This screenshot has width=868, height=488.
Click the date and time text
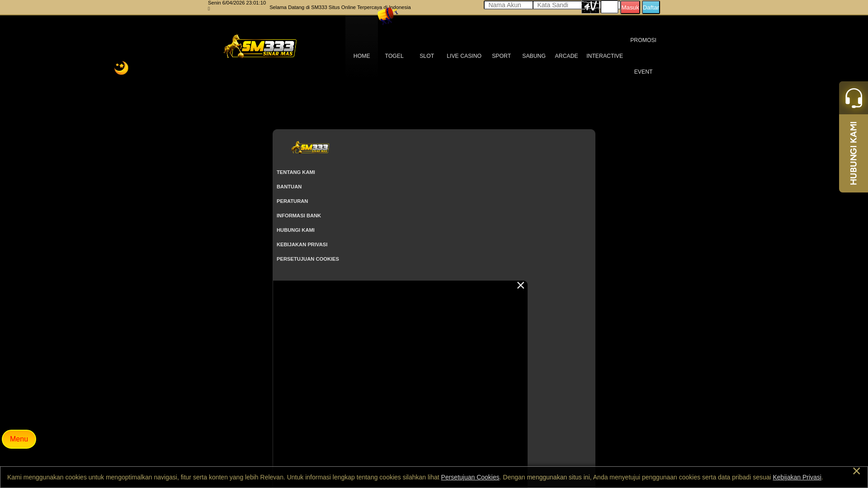tap(237, 3)
